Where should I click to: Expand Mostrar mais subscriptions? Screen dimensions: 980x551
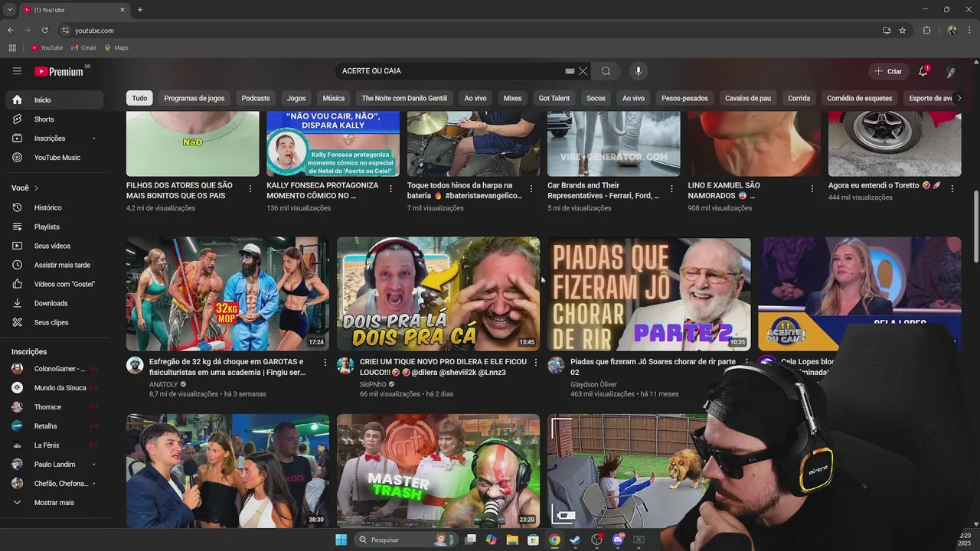pyautogui.click(x=53, y=503)
